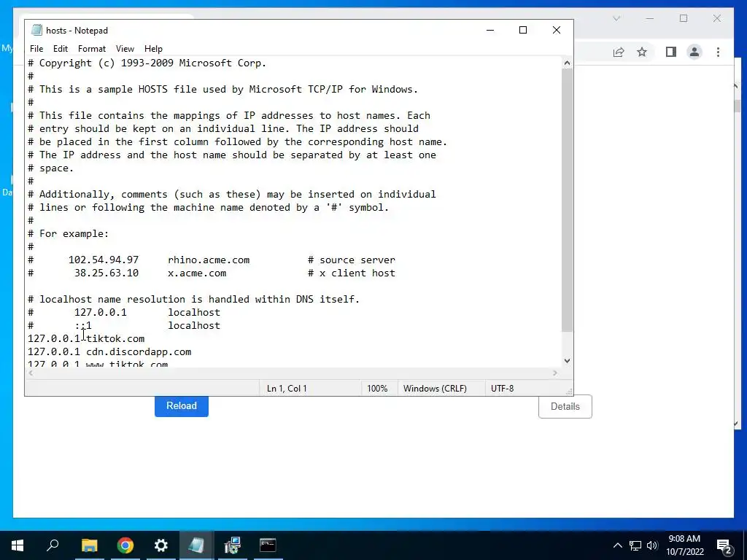Click the '# source server' comment
Viewport: 747px width, 560px height.
(x=352, y=260)
